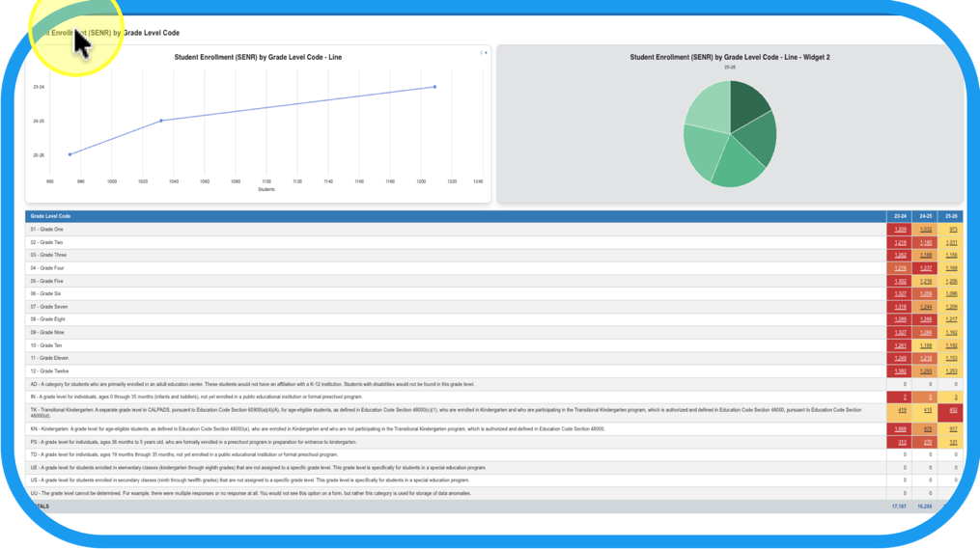Click the 23-24 data point on line chart
This screenshot has height=549, width=980.
click(x=434, y=87)
